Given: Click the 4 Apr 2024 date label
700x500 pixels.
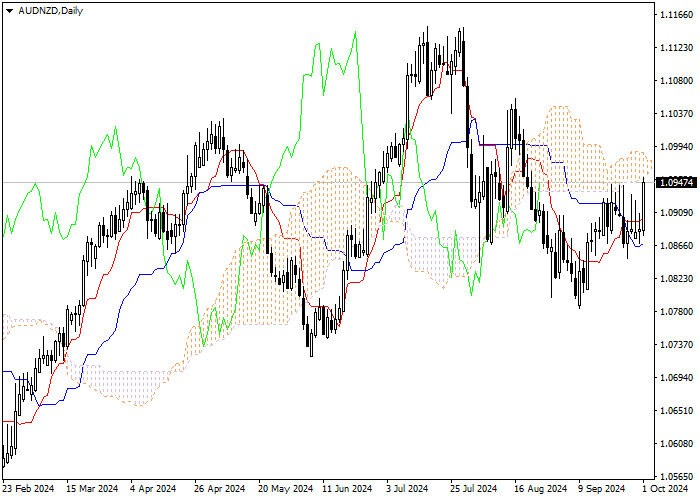Looking at the screenshot, I should (x=153, y=489).
